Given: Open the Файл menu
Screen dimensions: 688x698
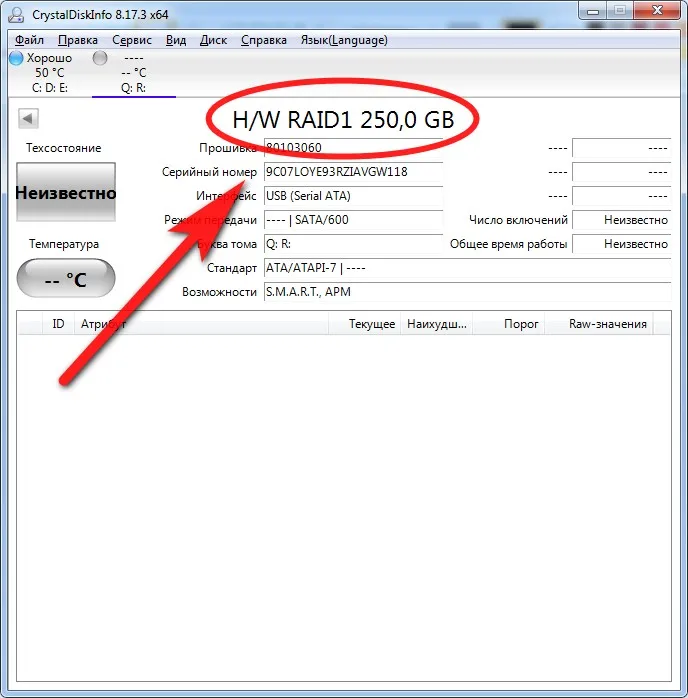Looking at the screenshot, I should coord(29,40).
